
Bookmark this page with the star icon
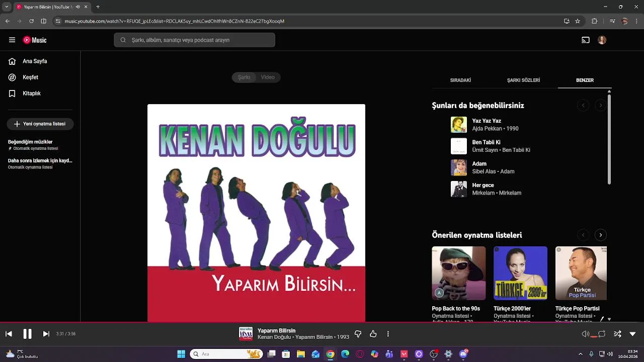578,21
